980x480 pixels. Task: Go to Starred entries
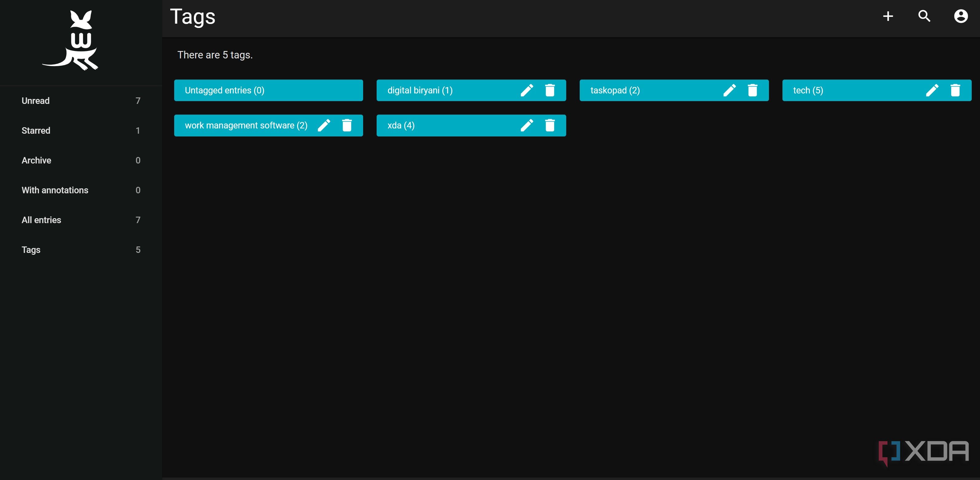tap(81, 131)
